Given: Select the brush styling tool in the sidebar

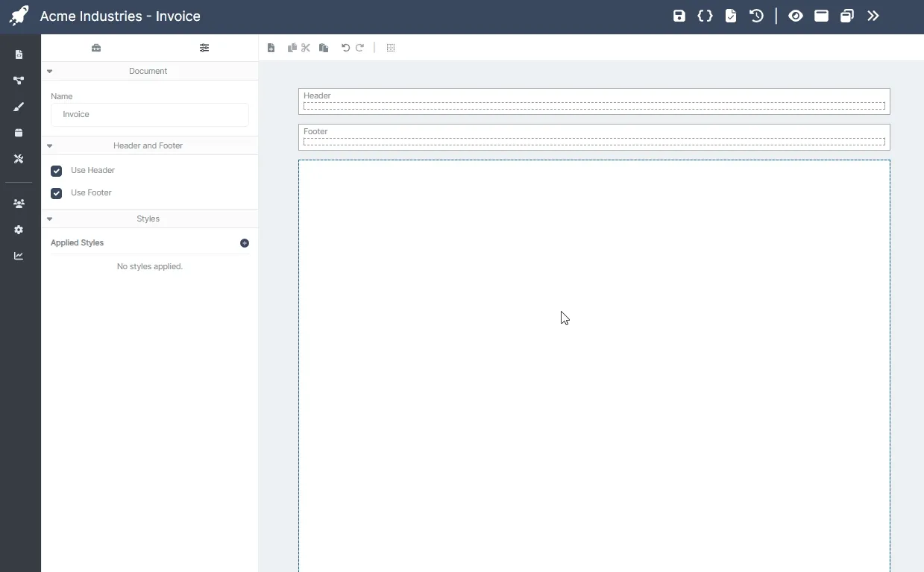Looking at the screenshot, I should (18, 107).
